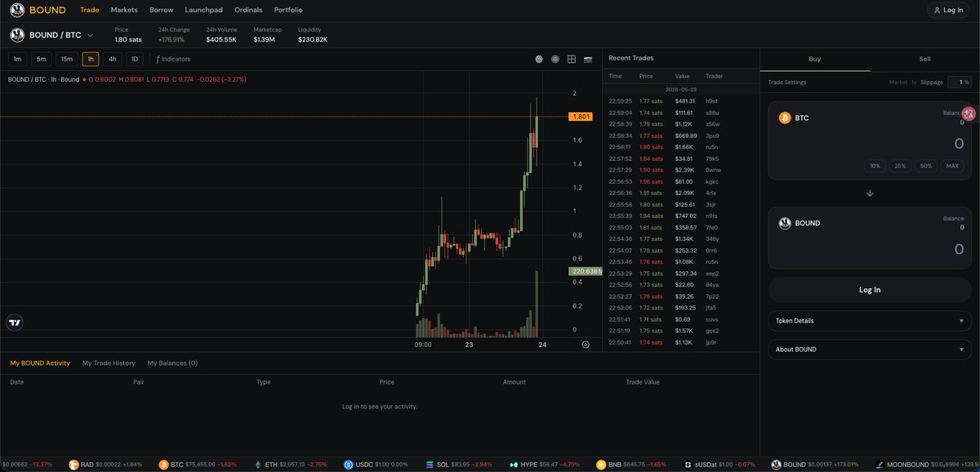Click the chart camera icon
Image resolution: width=980 pixels, height=472 pixels.
[588, 59]
